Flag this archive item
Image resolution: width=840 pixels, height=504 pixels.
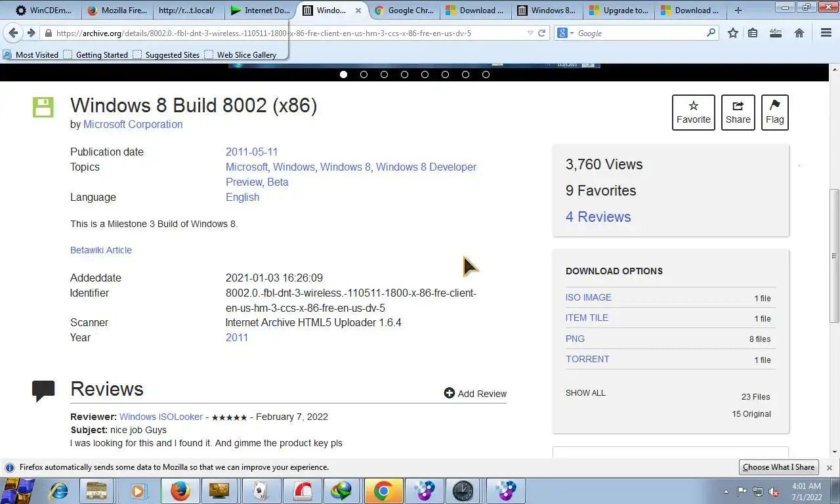click(775, 112)
